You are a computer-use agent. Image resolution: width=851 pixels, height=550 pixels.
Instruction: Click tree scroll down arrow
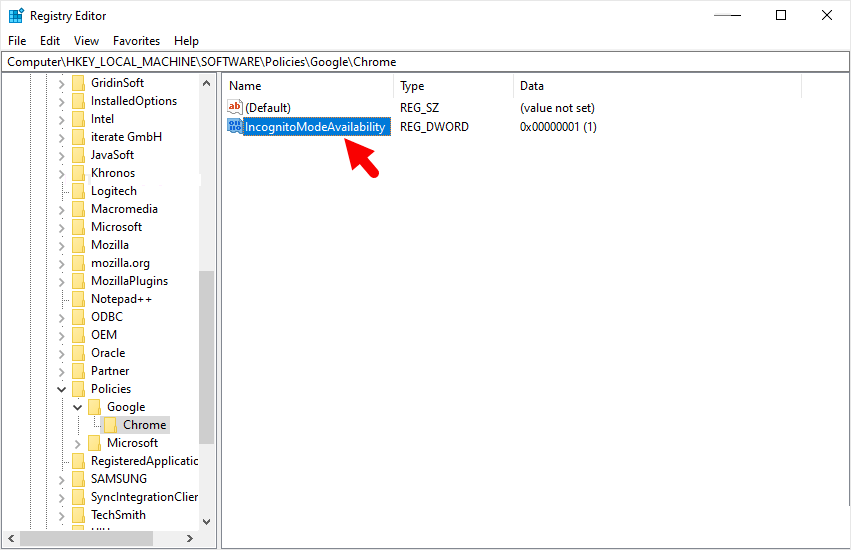coord(206,522)
